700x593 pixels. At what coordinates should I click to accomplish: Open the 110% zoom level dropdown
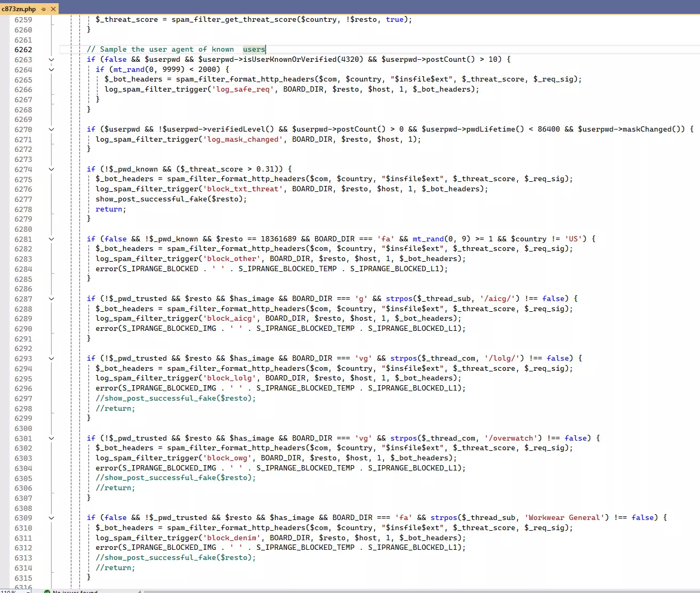pos(27,591)
